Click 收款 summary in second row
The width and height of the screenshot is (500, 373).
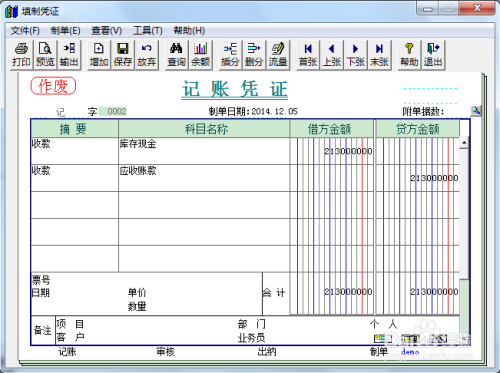coord(74,178)
